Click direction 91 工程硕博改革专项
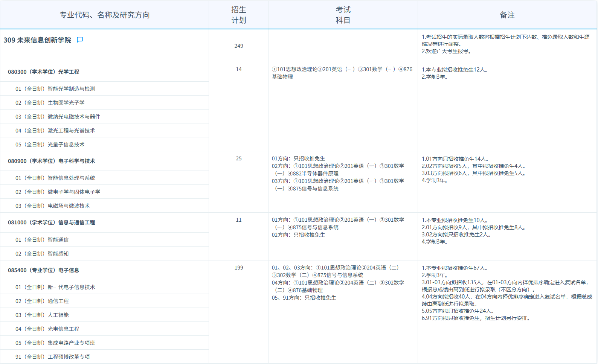This screenshot has width=598, height=364. [x=53, y=357]
